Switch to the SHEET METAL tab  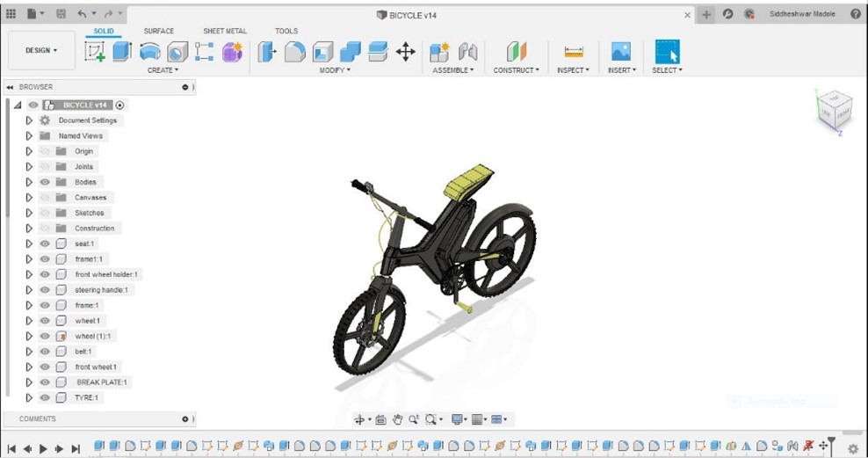click(x=225, y=31)
